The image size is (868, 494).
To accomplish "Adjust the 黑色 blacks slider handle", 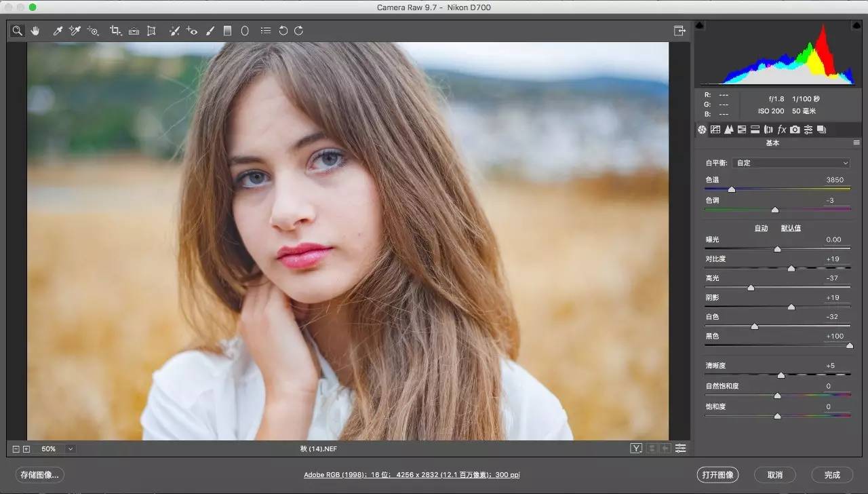I will tap(850, 345).
